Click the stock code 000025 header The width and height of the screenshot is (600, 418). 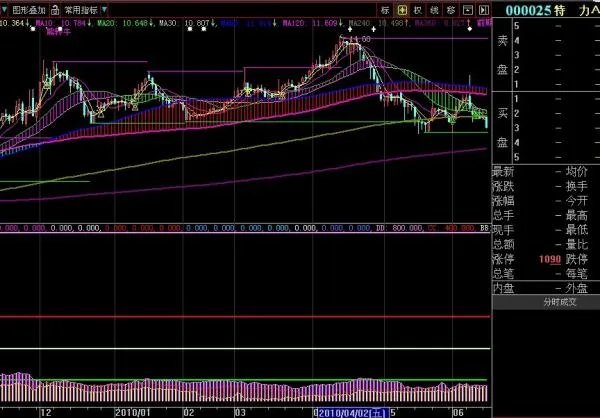(x=529, y=10)
